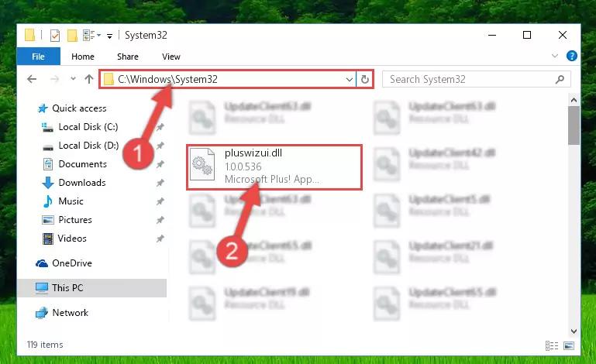The height and width of the screenshot is (364, 596).
Task: Click the Properties icon in quick access toolbar
Action: pos(55,36)
